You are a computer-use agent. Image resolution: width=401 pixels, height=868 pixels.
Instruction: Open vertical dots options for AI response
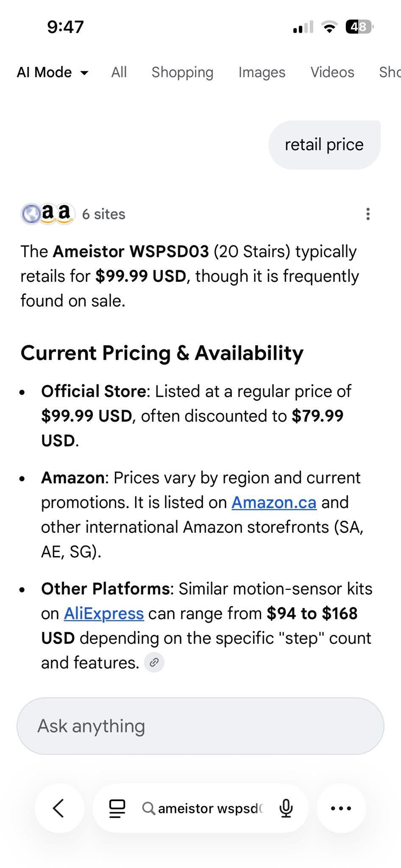coord(368,214)
